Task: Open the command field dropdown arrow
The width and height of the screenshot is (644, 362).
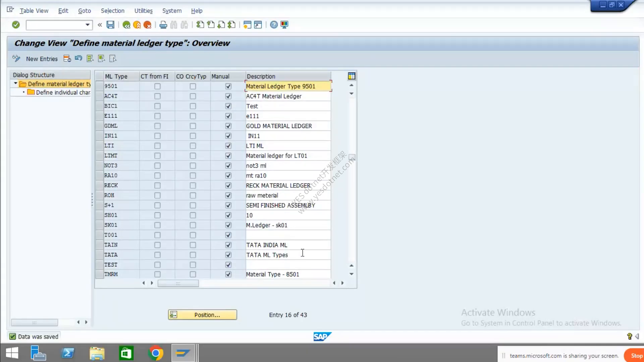Action: click(88, 25)
